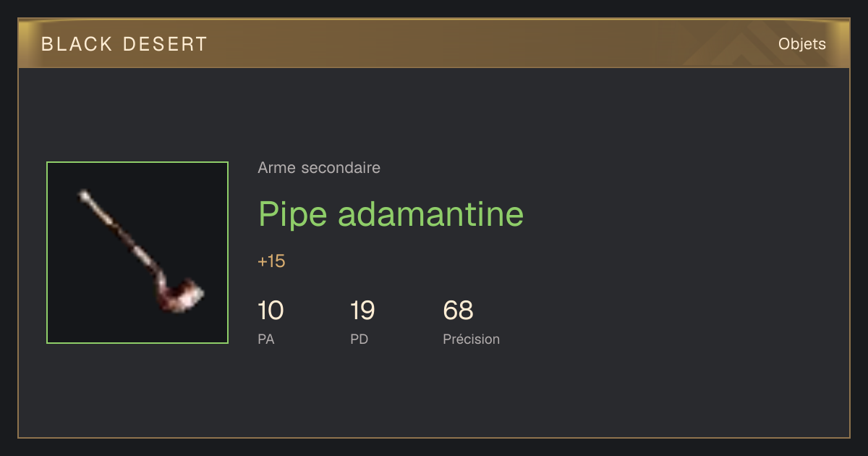The width and height of the screenshot is (868, 456).
Task: Click the PD stat label
Action: coord(359,339)
